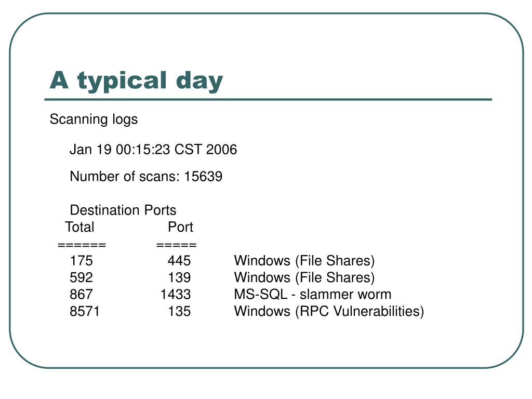Click the timestamp "Jan 19 00:15:23 CST 2006"

[153, 150]
